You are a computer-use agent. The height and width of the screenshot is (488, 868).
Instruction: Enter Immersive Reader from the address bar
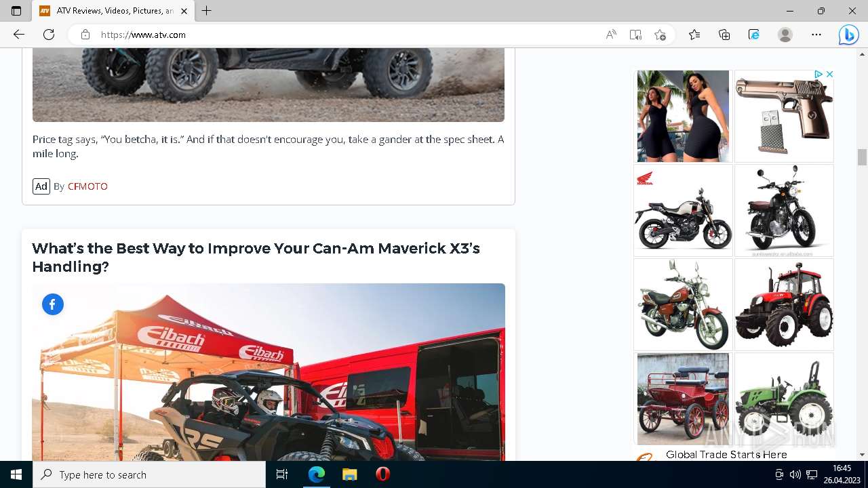click(x=635, y=35)
